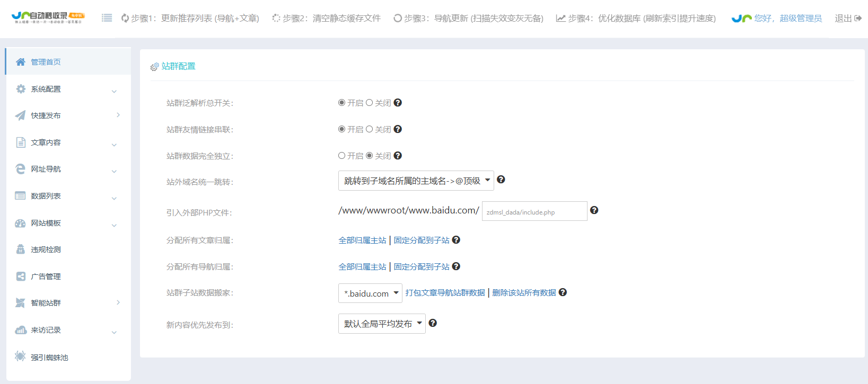The height and width of the screenshot is (384, 868).
Task: Click 步骤4 优化数据库 in top bar
Action: [636, 18]
